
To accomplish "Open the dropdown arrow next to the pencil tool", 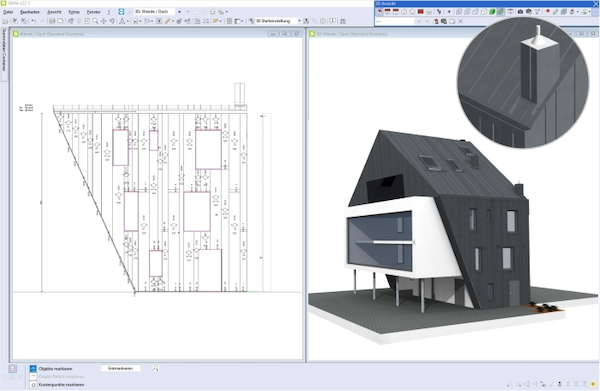I will pos(173,21).
